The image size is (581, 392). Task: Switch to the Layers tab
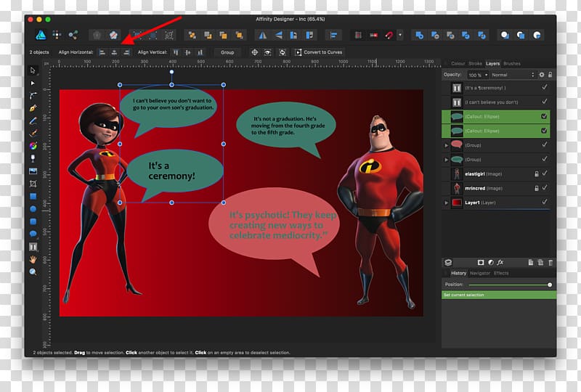point(492,63)
